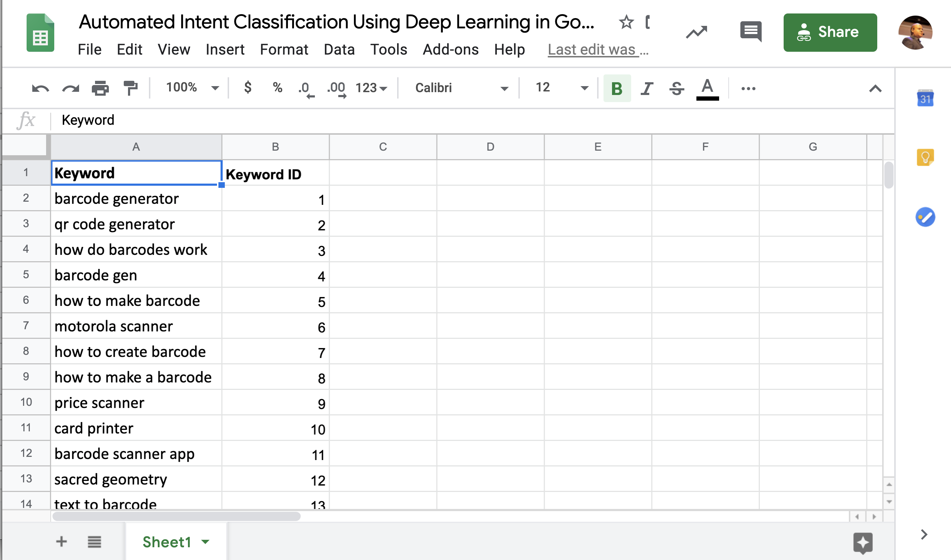
Task: Select the paint format tool
Action: (x=130, y=88)
